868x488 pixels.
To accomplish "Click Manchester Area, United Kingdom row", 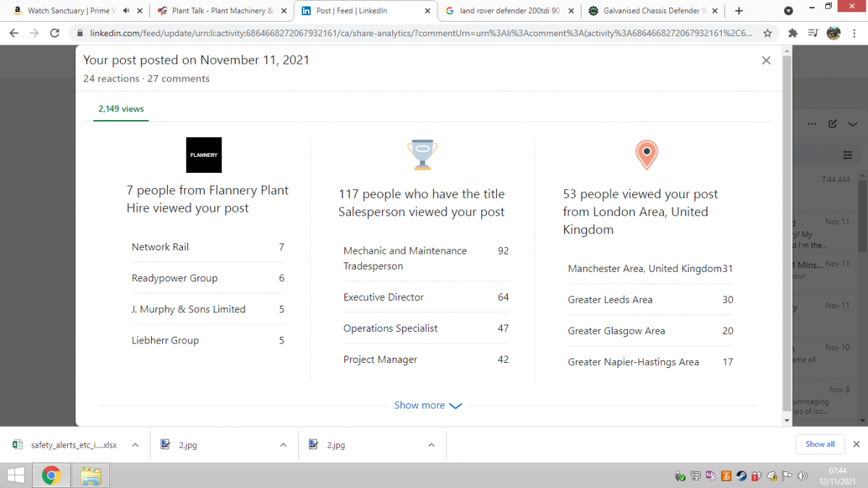I will coord(650,268).
